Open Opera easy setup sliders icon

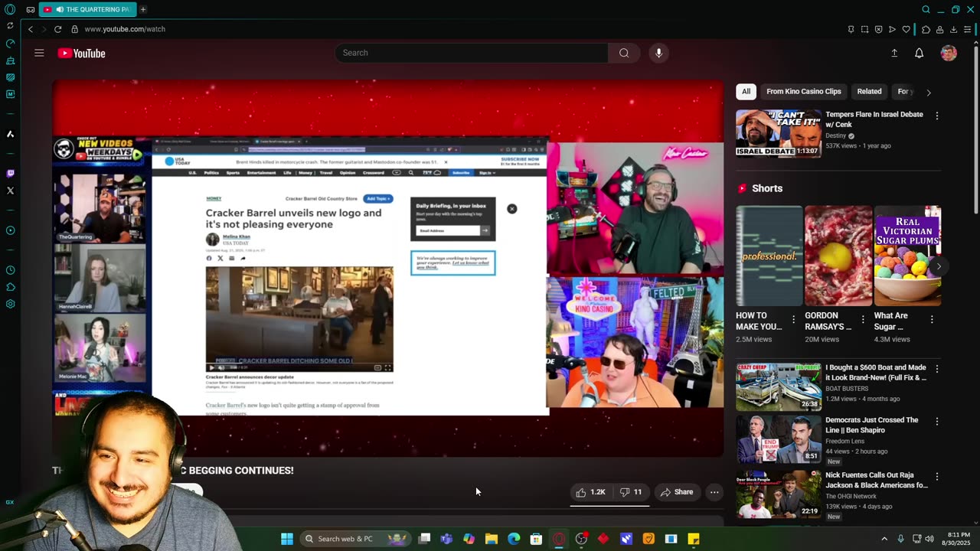click(x=968, y=29)
